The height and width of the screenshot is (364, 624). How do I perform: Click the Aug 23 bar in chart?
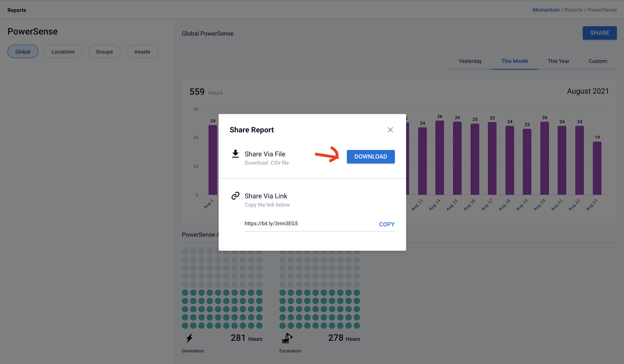[597, 168]
